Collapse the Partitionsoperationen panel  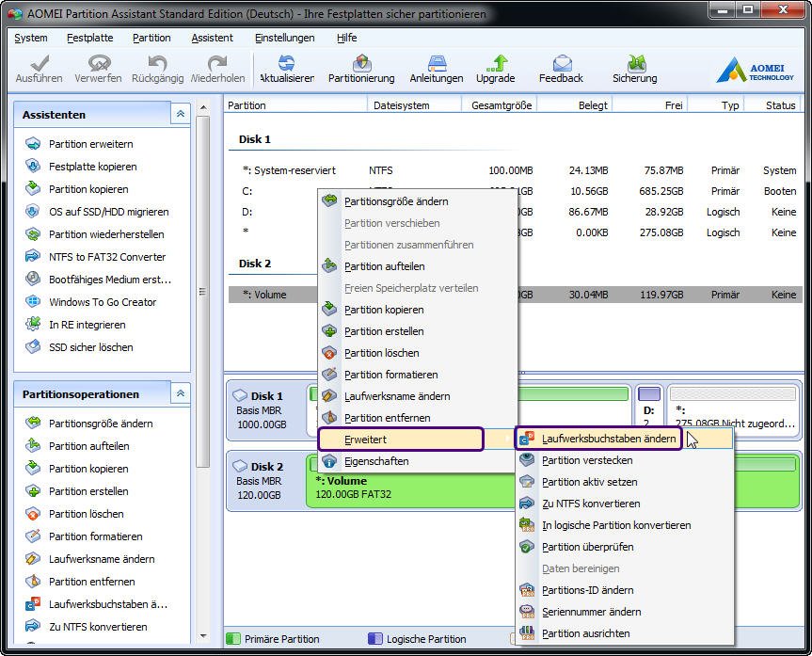[181, 393]
